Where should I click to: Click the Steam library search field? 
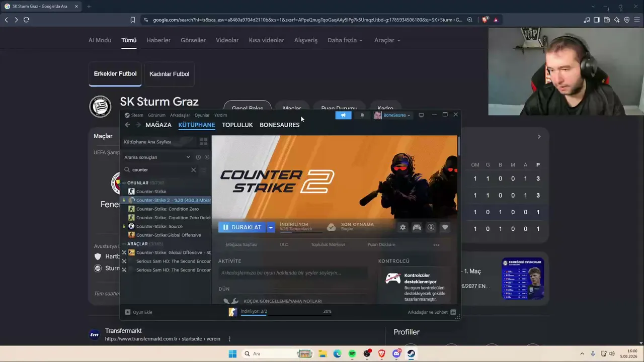click(160, 170)
